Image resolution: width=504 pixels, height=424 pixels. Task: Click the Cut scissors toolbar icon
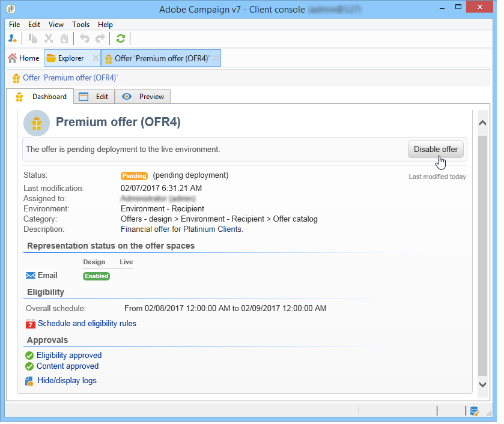[49, 38]
